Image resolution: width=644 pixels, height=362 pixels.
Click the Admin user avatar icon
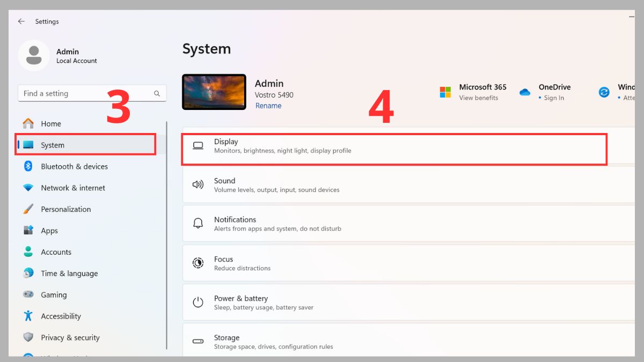[x=34, y=55]
